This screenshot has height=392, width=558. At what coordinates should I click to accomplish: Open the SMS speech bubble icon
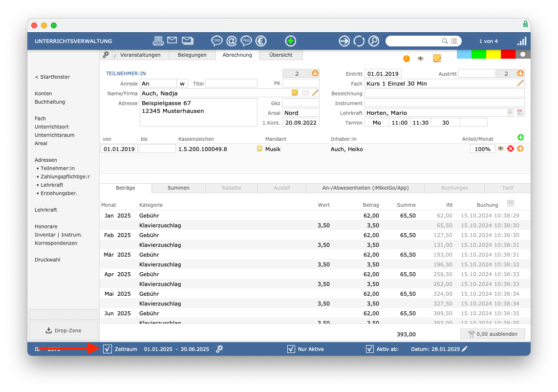217,41
